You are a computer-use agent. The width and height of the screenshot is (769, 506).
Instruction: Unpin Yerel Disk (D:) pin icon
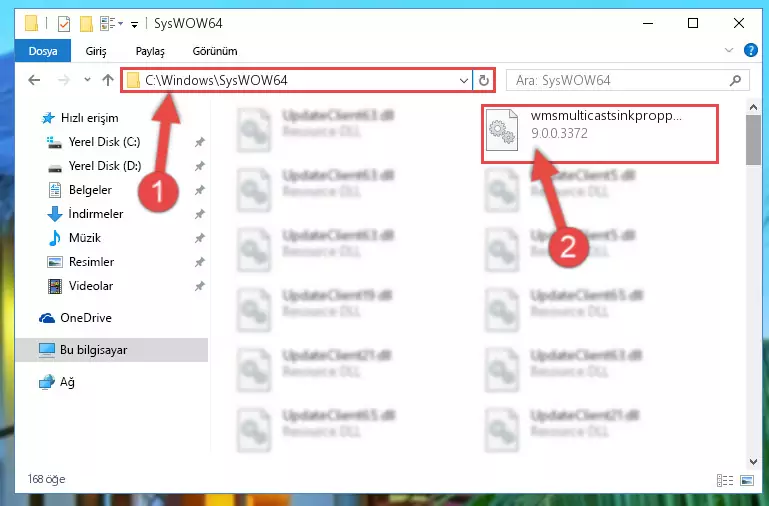(199, 166)
